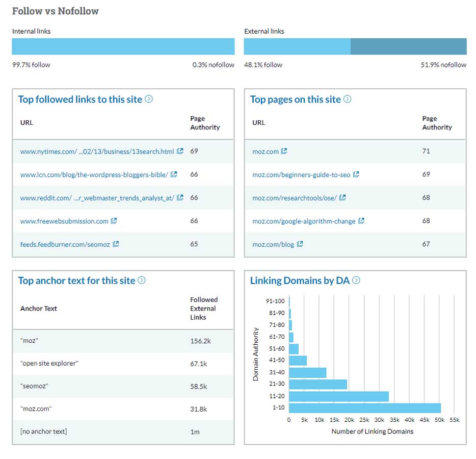Image resolution: width=476 pixels, height=459 pixels.
Task: Open external icon beside reddit.com link
Action: (x=180, y=197)
